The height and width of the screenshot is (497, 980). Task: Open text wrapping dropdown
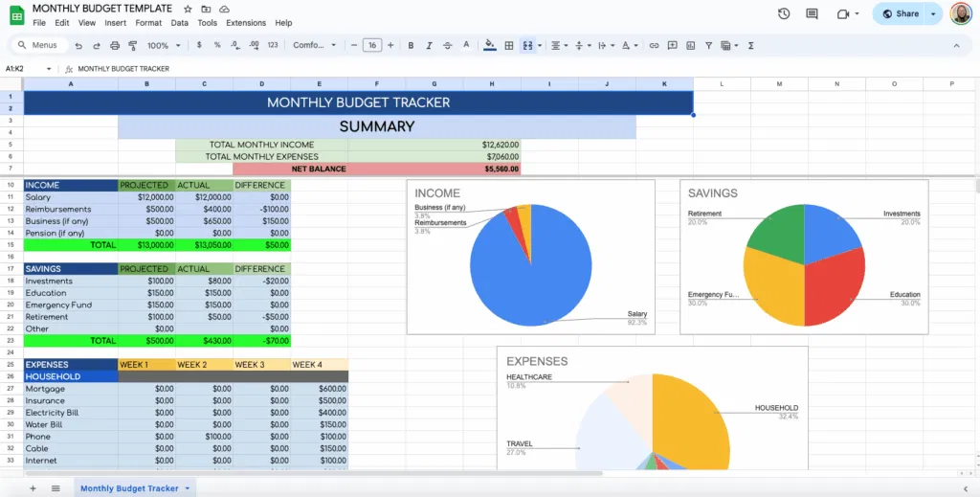[x=606, y=45]
